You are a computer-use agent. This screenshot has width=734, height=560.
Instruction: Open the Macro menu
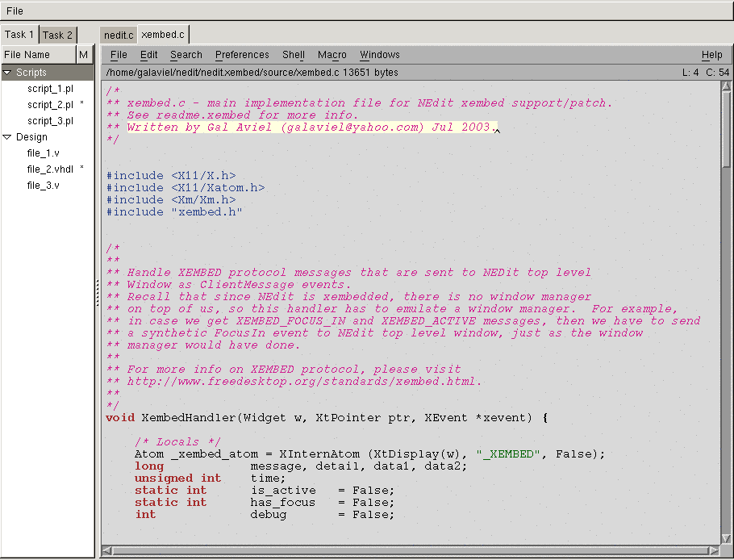[x=332, y=55]
